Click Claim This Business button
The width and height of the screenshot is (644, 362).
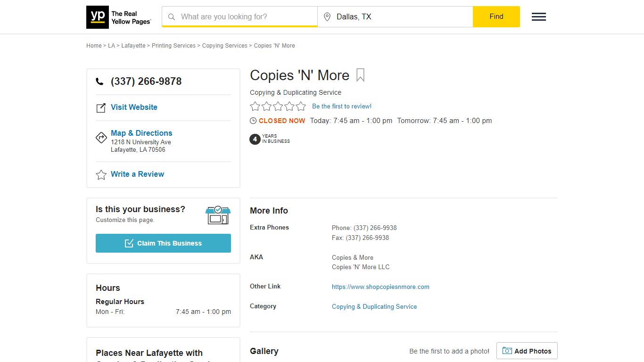(x=163, y=243)
